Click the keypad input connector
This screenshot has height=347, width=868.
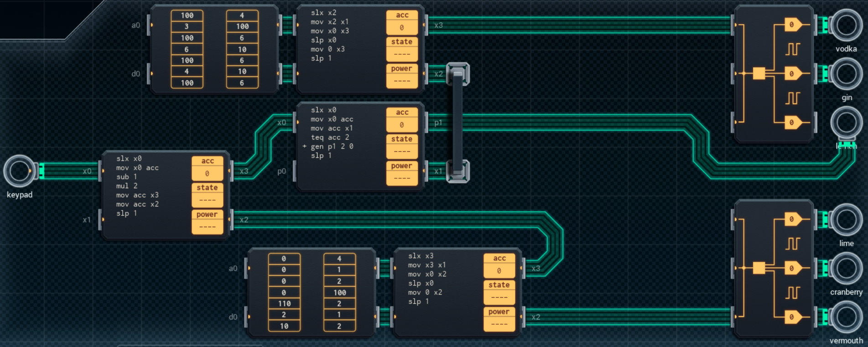19,171
